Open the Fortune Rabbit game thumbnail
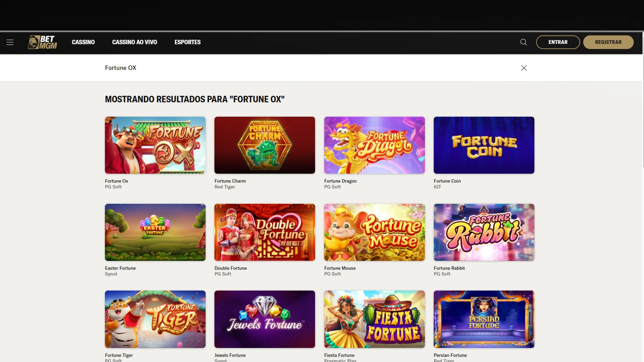The height and width of the screenshot is (362, 644). pos(484,232)
